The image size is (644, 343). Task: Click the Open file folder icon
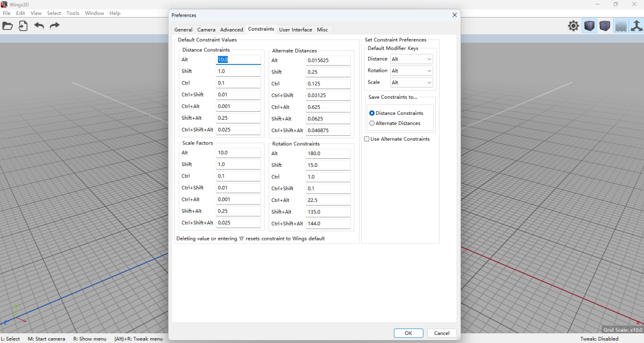coord(8,26)
